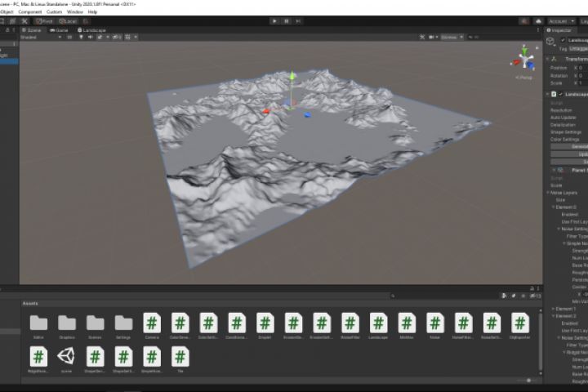
Task: Expand the Element 1 foldout
Action: (x=553, y=309)
